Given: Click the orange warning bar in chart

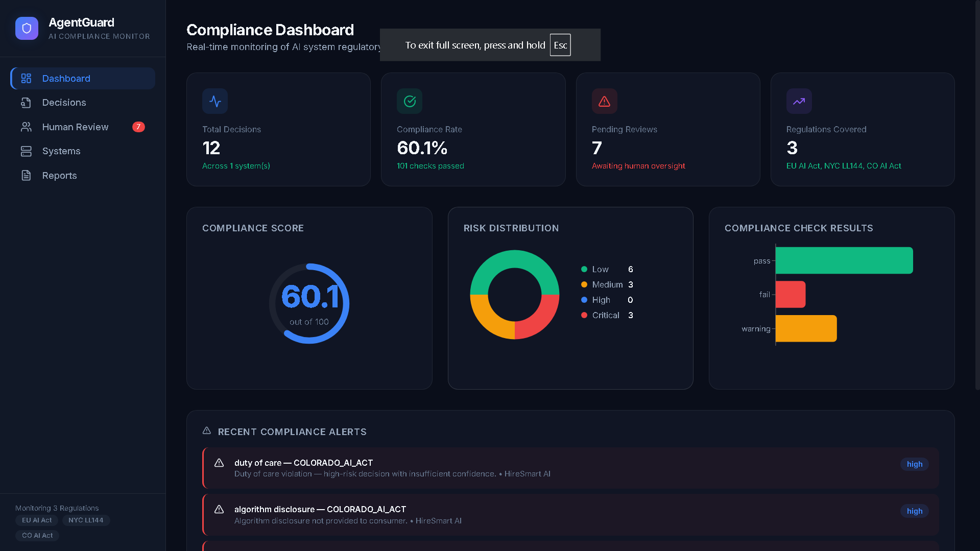Looking at the screenshot, I should tap(806, 328).
